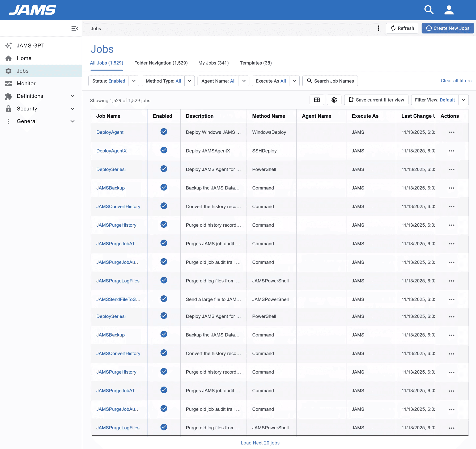
Task: Open the Method Type filter dropdown arrow
Action: click(190, 81)
